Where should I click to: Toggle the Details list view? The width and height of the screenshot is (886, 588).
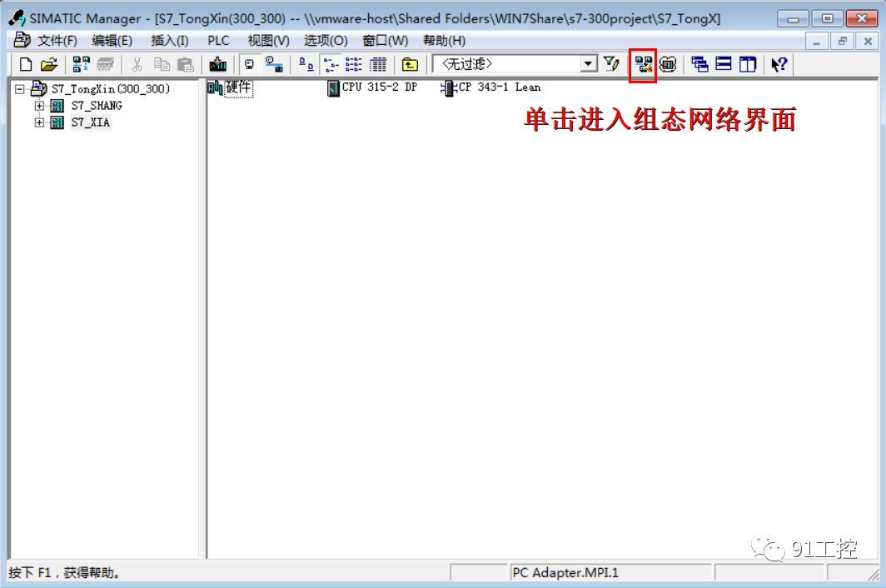378,64
